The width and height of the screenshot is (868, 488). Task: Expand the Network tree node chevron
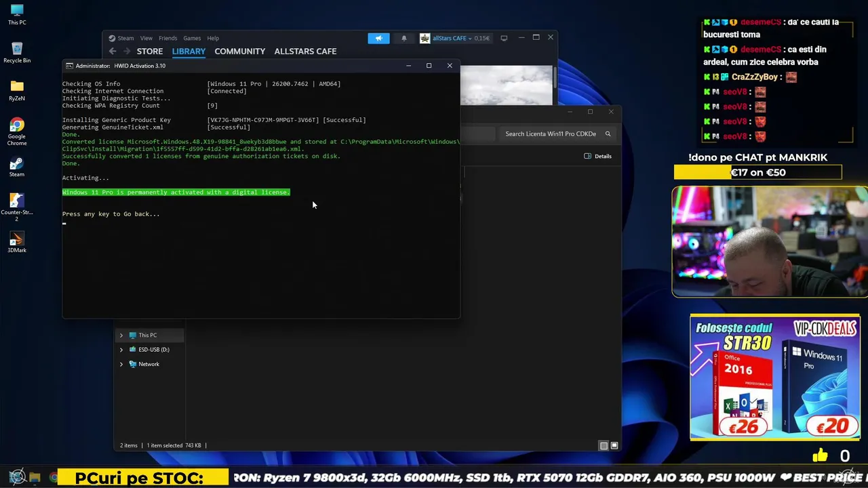(121, 364)
